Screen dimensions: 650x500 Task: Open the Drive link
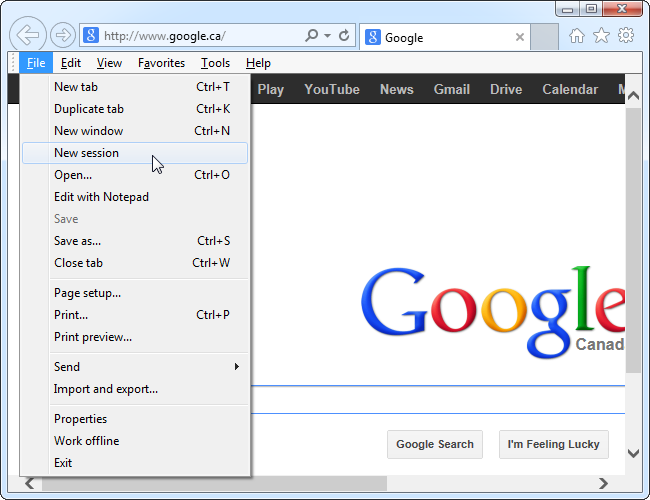[x=506, y=89]
